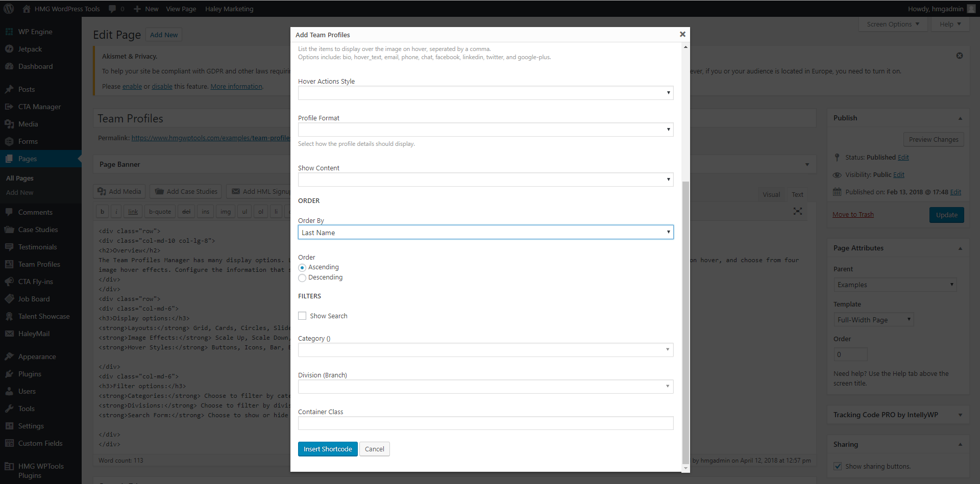
Task: Click the Container Class input field
Action: point(485,423)
